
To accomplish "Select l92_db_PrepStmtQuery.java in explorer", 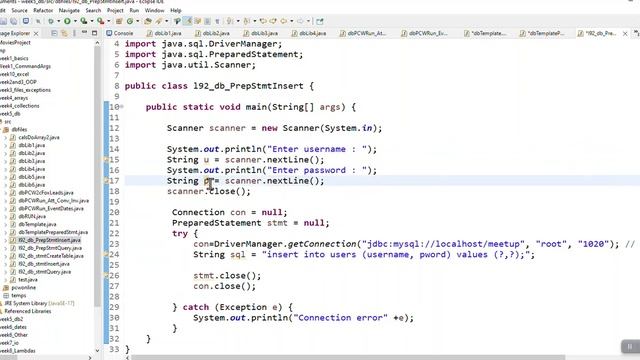I will pos(50,248).
